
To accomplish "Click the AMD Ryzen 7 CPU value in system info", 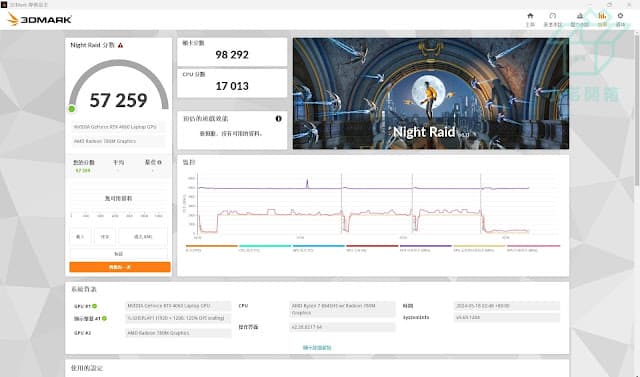I will pyautogui.click(x=342, y=309).
